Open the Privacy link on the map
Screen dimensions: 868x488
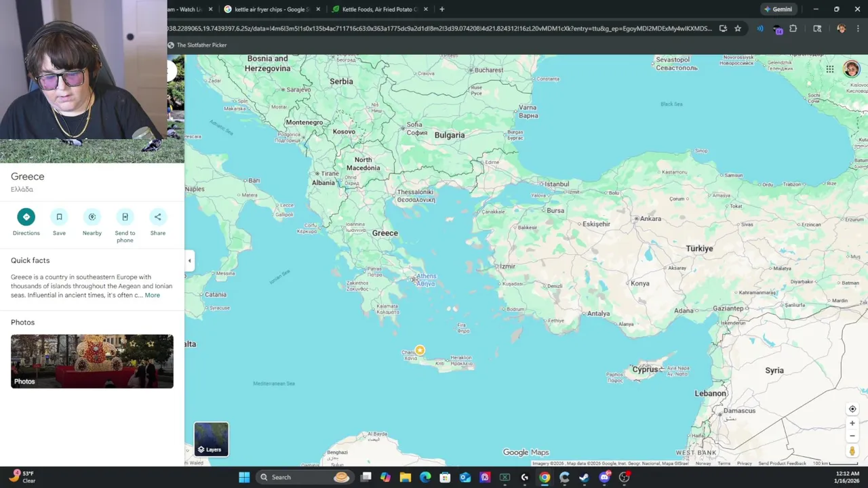click(745, 464)
